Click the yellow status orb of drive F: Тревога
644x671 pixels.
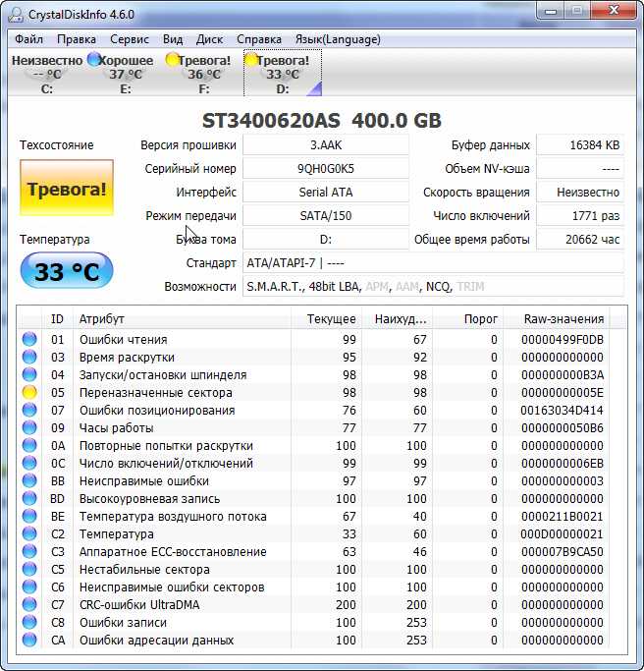point(172,60)
